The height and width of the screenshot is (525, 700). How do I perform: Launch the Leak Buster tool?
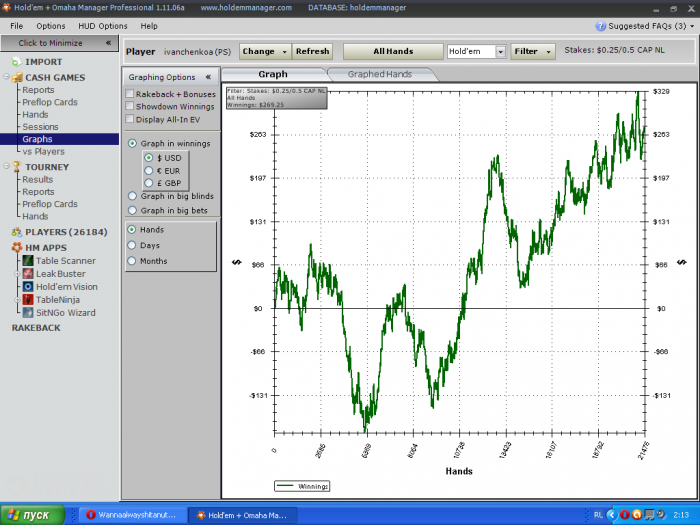tap(61, 273)
